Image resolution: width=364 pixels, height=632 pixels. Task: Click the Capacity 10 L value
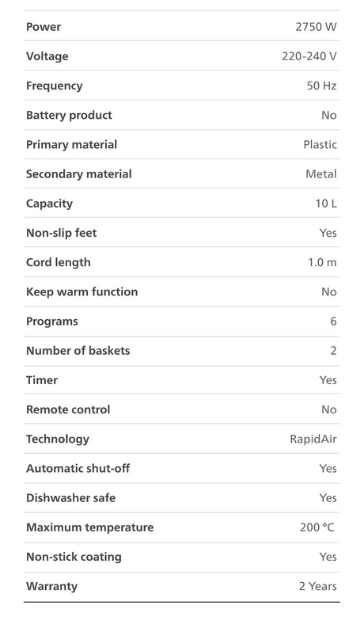point(326,204)
